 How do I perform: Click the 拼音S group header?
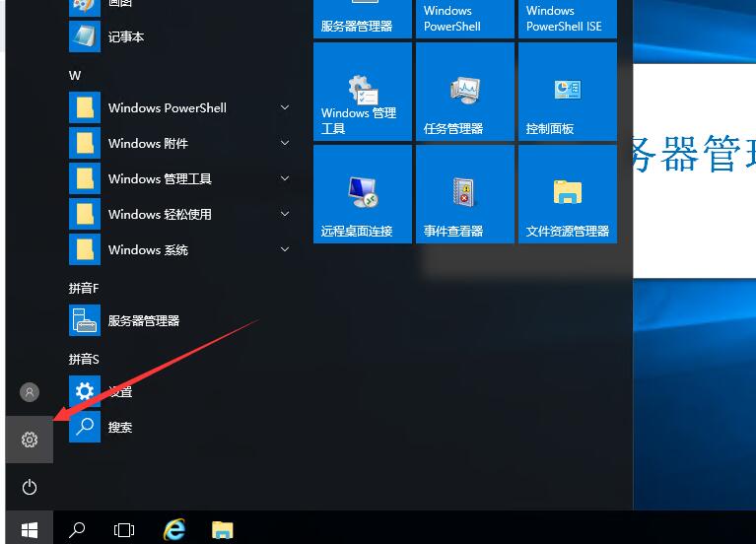(x=84, y=359)
